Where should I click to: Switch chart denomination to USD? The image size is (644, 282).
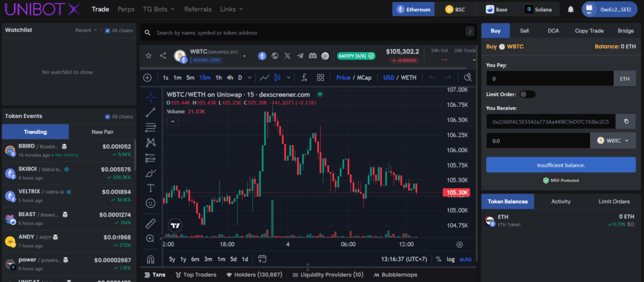click(389, 77)
